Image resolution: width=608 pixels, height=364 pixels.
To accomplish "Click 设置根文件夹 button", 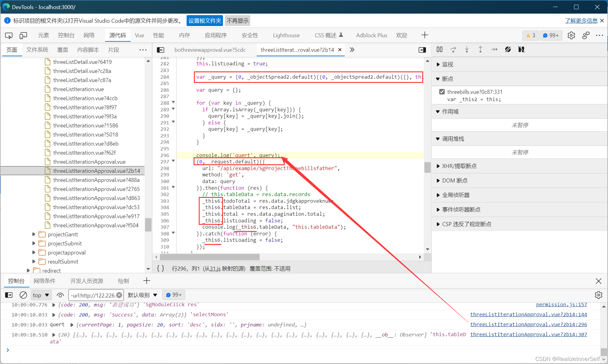I will [x=204, y=20].
